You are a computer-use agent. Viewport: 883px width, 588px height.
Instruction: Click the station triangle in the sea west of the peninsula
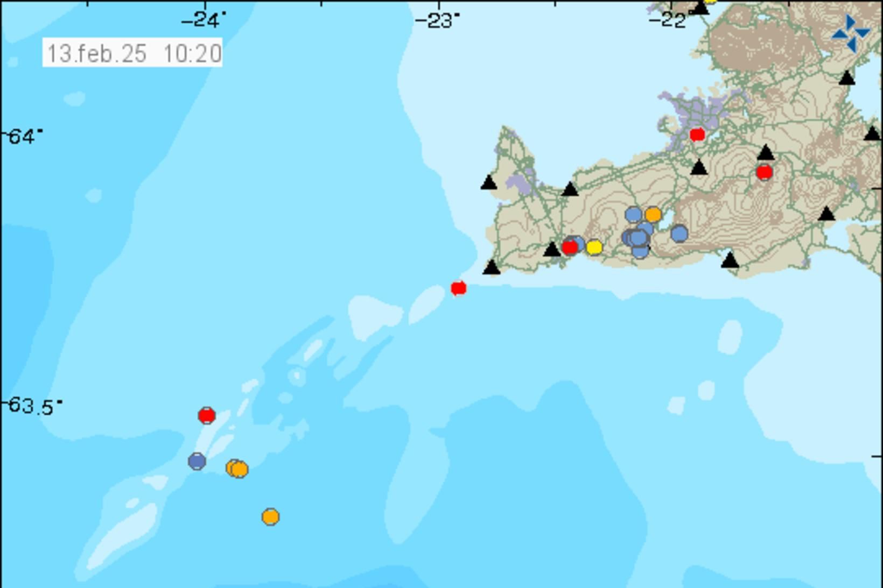[x=488, y=182]
